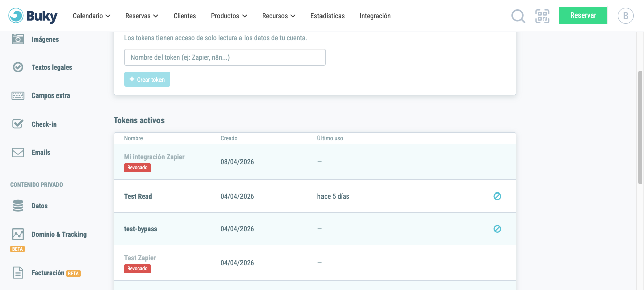Click the Buky logo
Screen dimensions: 644x290
[x=33, y=16]
